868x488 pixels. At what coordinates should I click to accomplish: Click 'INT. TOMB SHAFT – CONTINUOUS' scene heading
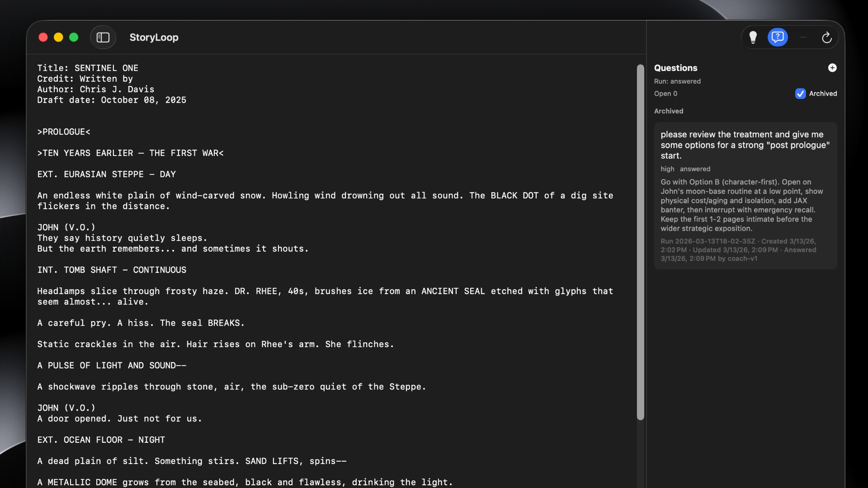point(112,270)
